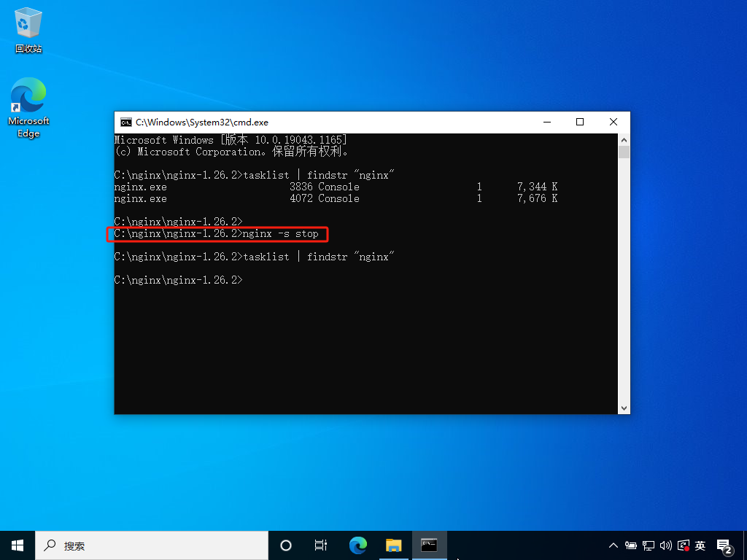Select the Microsoft Edge desktop shortcut

(x=28, y=108)
